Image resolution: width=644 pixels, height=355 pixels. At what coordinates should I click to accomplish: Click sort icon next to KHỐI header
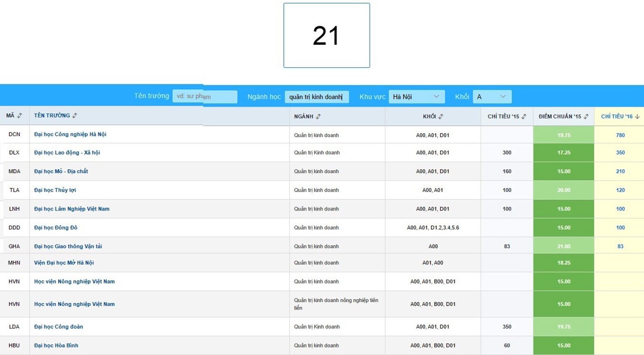pyautogui.click(x=441, y=116)
